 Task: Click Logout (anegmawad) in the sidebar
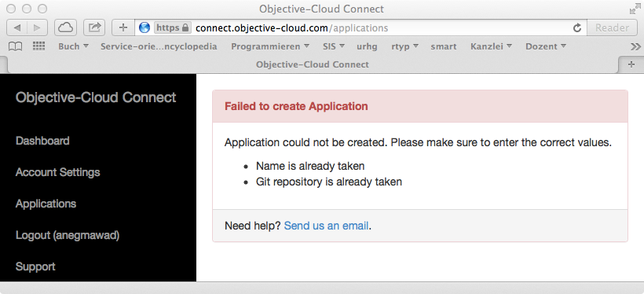click(x=68, y=235)
